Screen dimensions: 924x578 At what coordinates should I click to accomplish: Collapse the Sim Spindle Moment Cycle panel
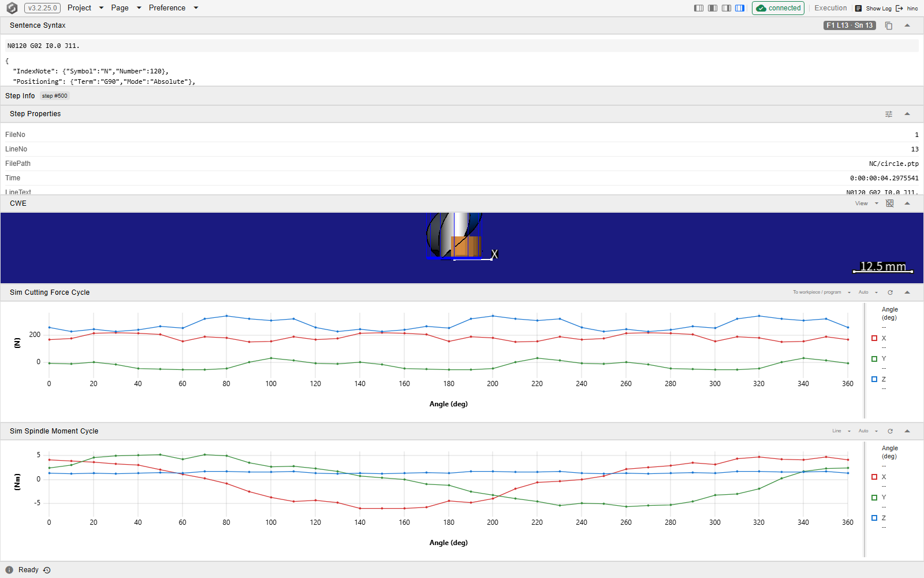(x=907, y=431)
